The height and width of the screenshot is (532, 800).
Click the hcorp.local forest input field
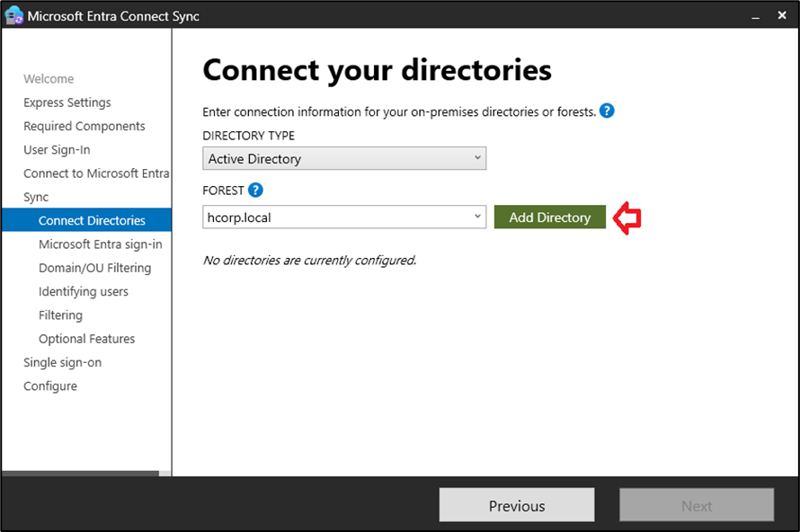[337, 217]
